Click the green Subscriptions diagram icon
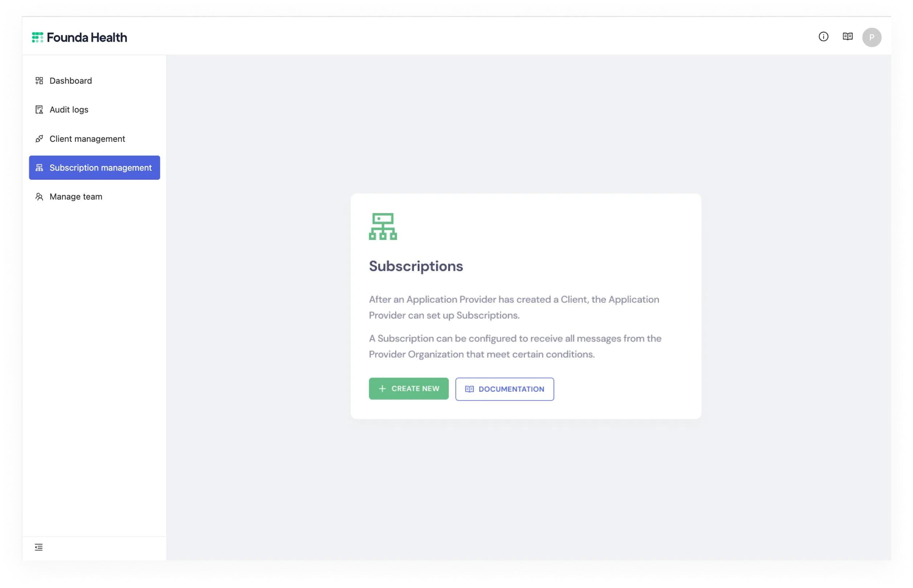The width and height of the screenshot is (913, 588). pos(383,226)
